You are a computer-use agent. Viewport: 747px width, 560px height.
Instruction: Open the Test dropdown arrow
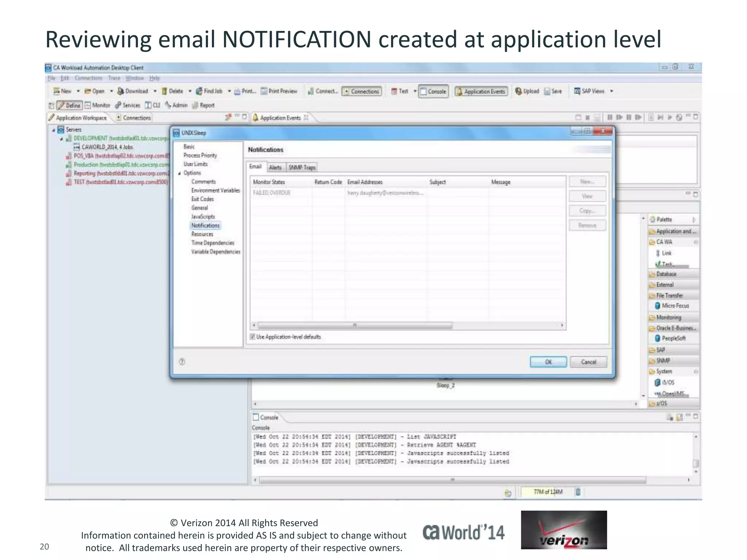(x=415, y=91)
